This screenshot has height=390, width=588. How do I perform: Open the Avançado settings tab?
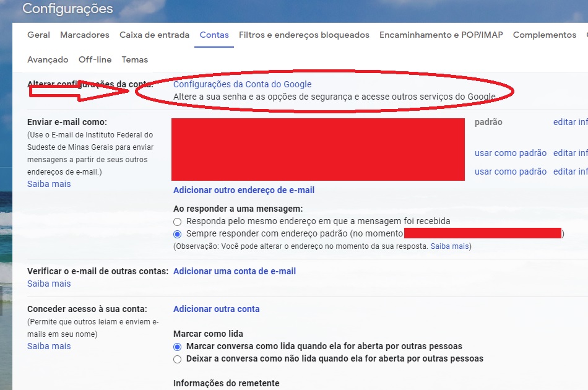pos(48,60)
